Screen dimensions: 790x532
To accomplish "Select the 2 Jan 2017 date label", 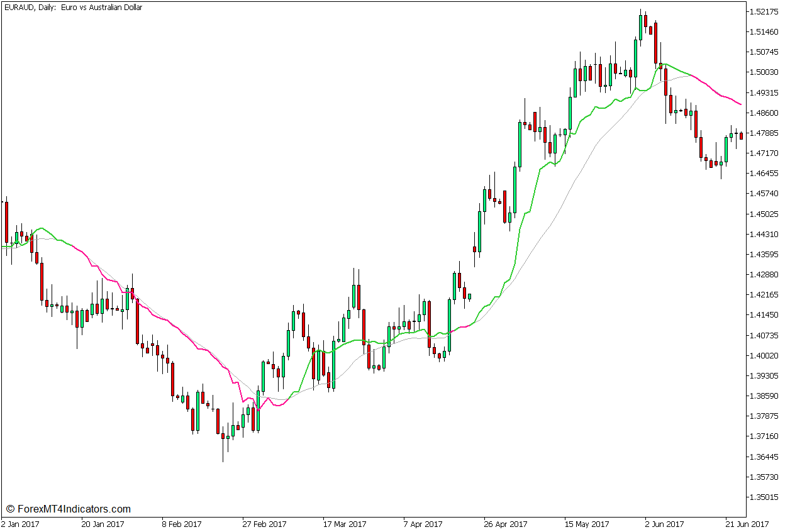I will click(19, 523).
